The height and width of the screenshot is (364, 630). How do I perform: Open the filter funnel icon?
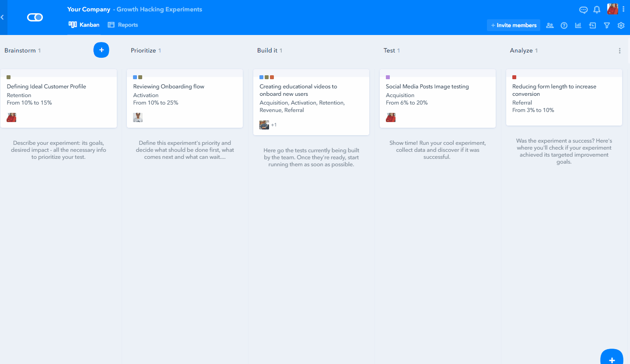click(x=607, y=25)
